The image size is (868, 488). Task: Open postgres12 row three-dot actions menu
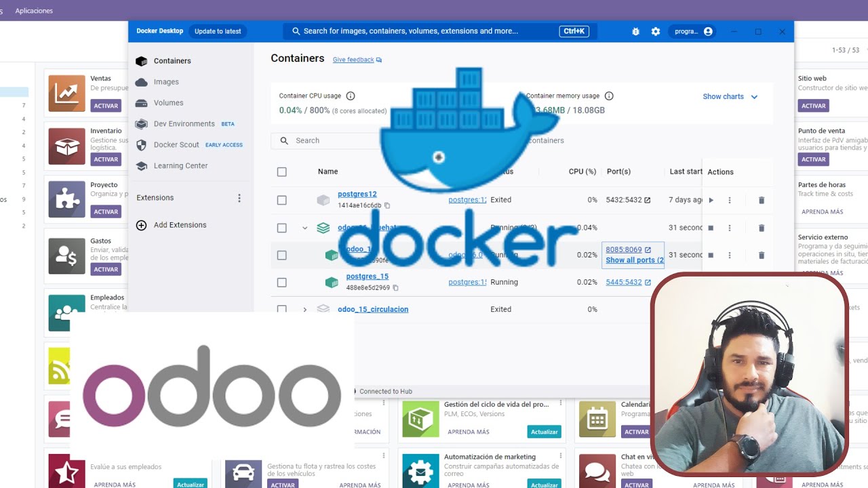coord(730,201)
